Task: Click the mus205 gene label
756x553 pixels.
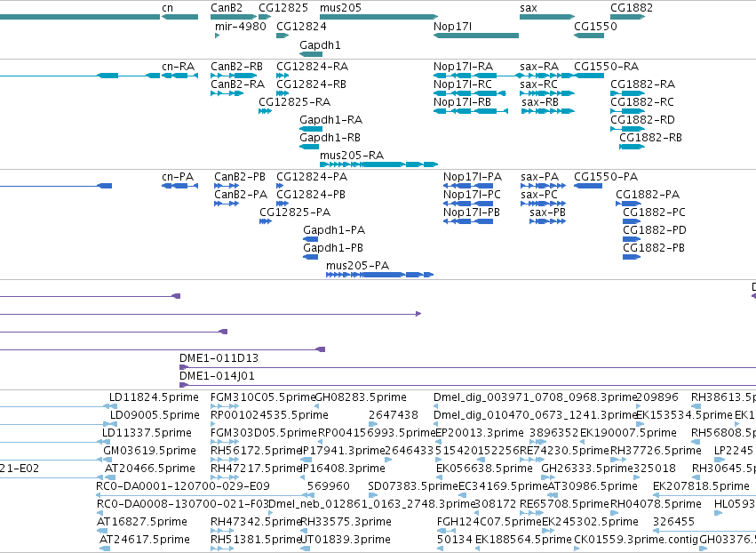Action: click(340, 8)
